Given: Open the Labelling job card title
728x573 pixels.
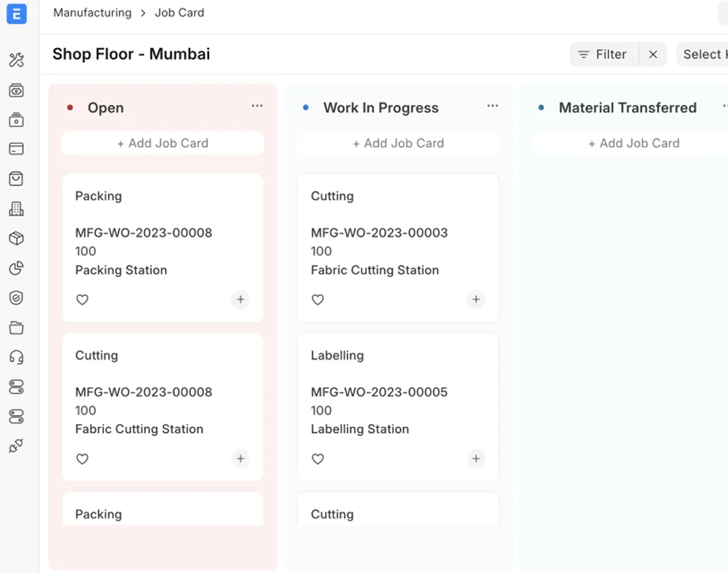Looking at the screenshot, I should pyautogui.click(x=337, y=355).
